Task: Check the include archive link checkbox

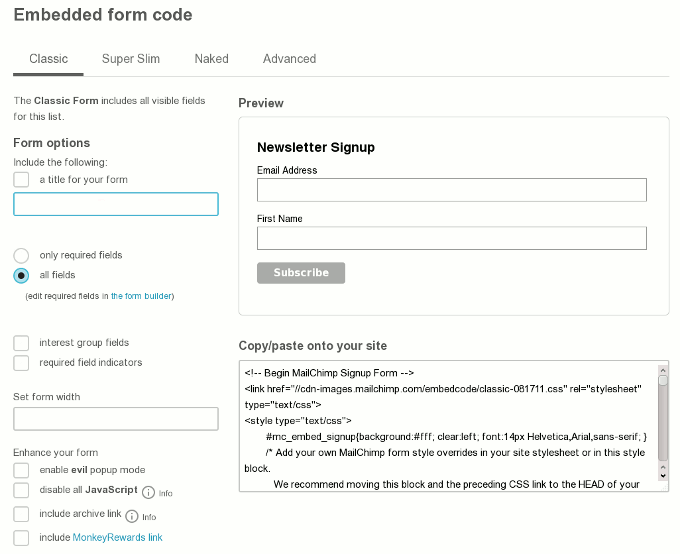Action: [x=21, y=514]
